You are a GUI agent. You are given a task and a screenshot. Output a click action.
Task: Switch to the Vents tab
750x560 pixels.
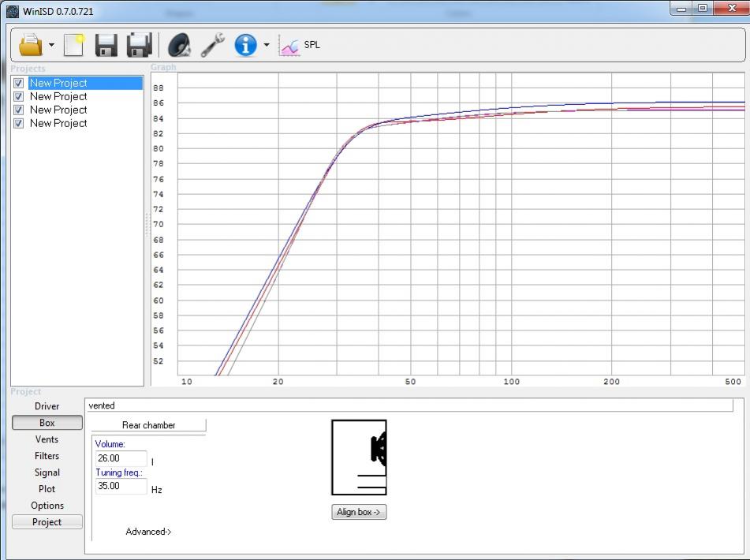[x=47, y=439]
